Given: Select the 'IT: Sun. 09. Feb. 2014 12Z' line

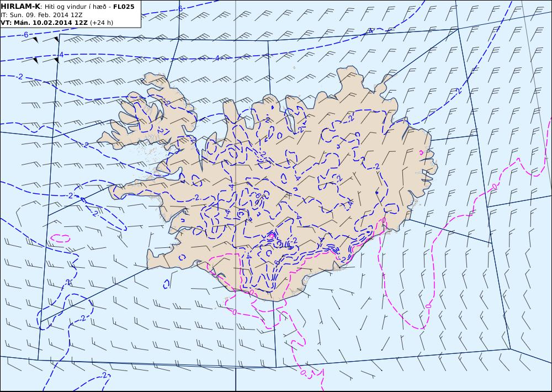Looking at the screenshot, I should click(41, 15).
